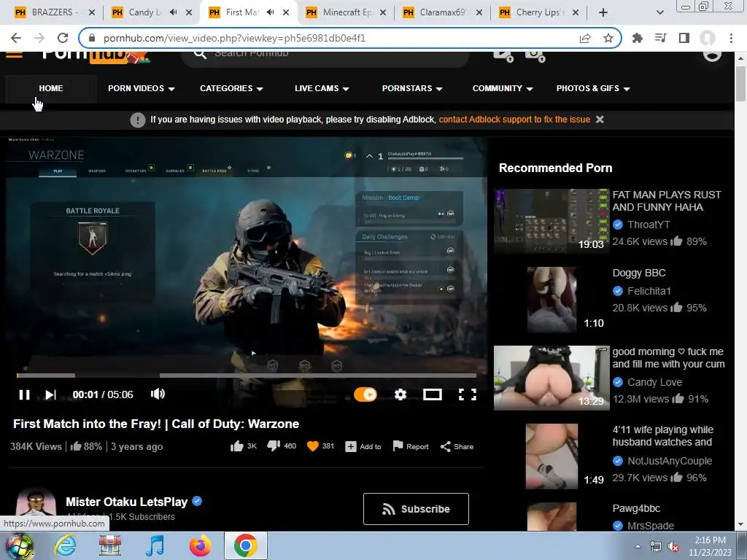Expand the PORN VIDEOS dropdown
The image size is (747, 560).
pyautogui.click(x=141, y=88)
